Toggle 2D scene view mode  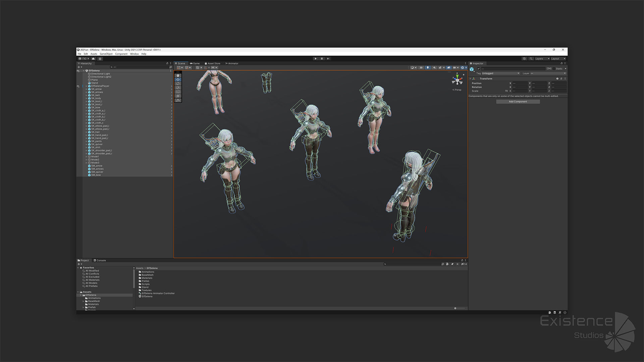(x=421, y=68)
